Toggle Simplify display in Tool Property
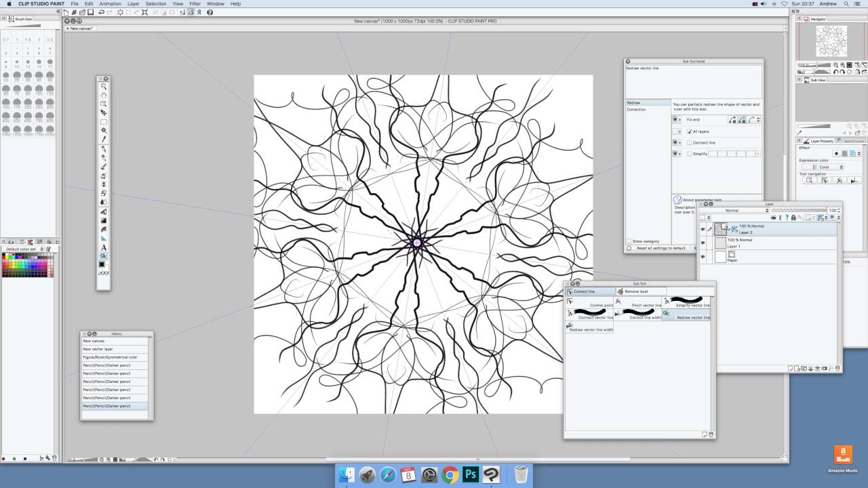868x488 pixels. point(675,154)
